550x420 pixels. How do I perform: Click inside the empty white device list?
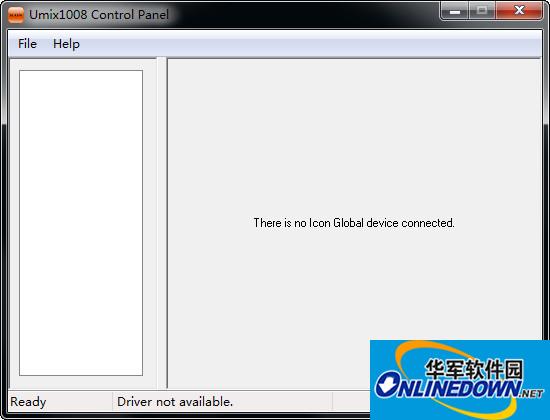pyautogui.click(x=81, y=223)
